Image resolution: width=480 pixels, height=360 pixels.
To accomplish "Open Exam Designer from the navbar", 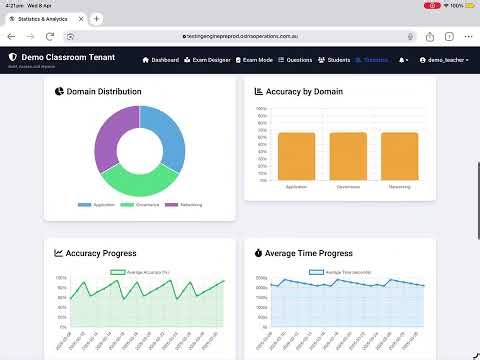I will click(x=207, y=60).
